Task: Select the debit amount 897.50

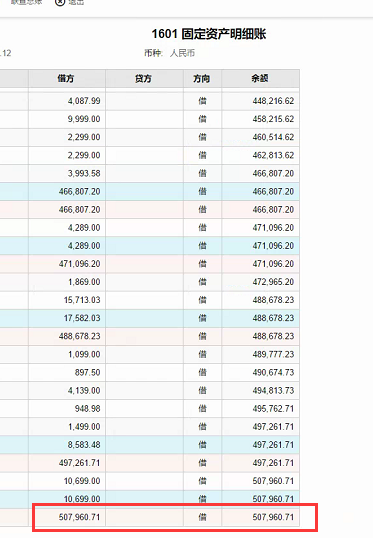Action: click(88, 372)
